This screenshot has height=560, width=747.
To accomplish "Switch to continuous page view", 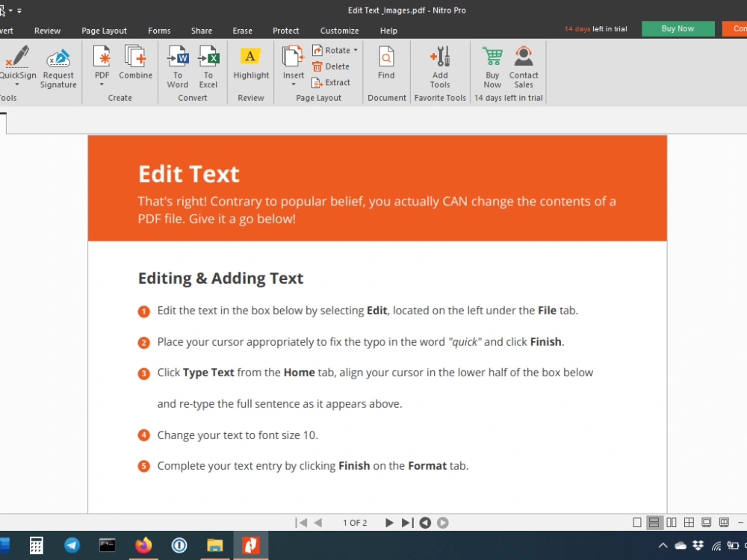I will click(654, 523).
